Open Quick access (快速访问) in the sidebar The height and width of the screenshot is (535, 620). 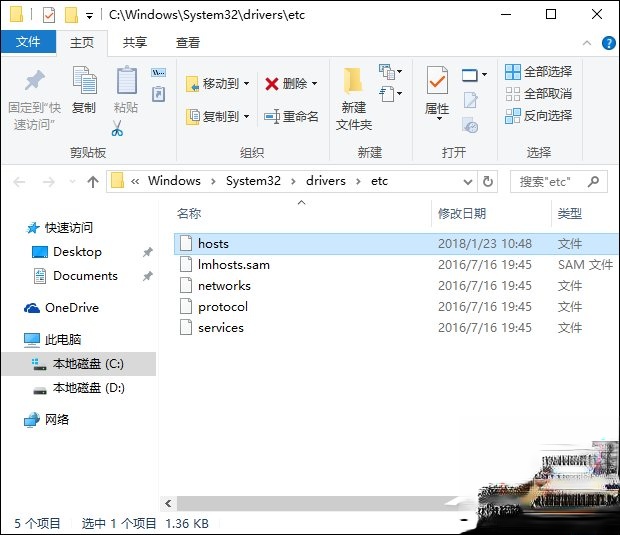(60, 228)
